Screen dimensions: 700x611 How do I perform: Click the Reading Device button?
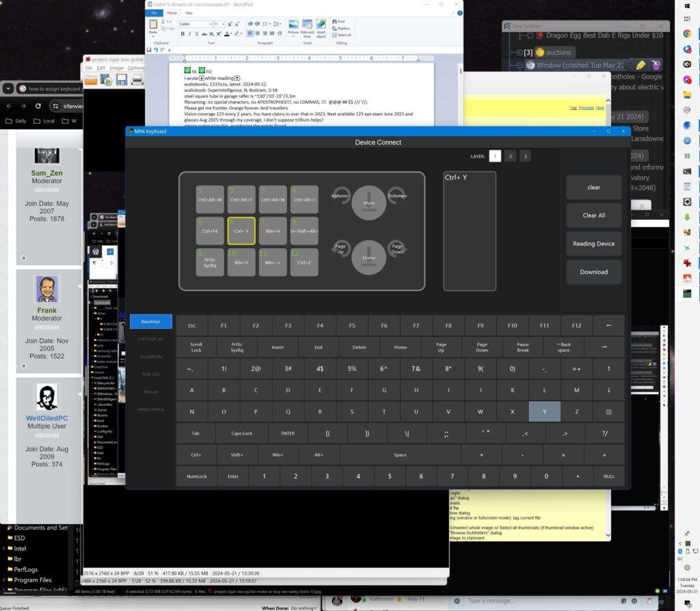click(x=593, y=243)
